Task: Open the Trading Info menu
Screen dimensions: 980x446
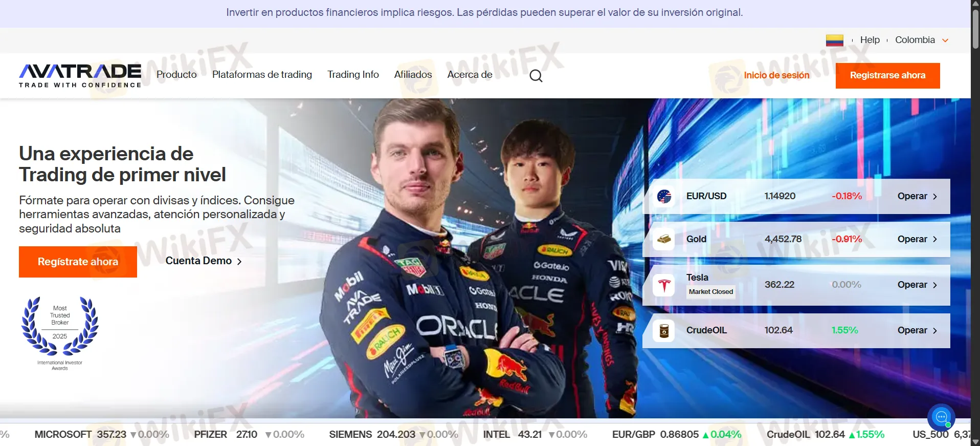Action: [x=353, y=75]
